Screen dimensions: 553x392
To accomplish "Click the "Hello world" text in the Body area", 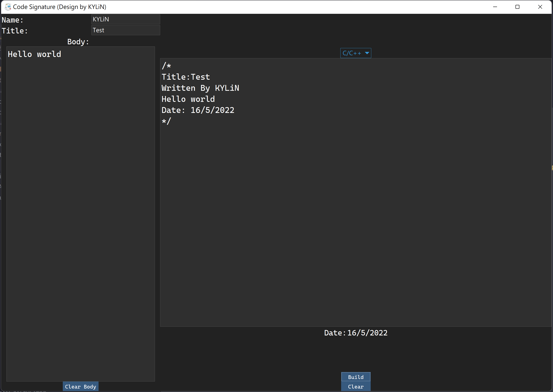I will 34,54.
